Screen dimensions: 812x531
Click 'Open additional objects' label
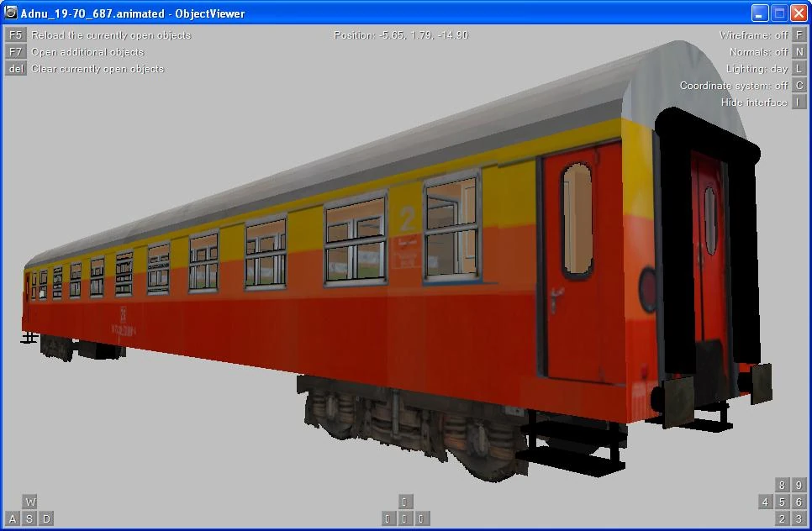[87, 52]
